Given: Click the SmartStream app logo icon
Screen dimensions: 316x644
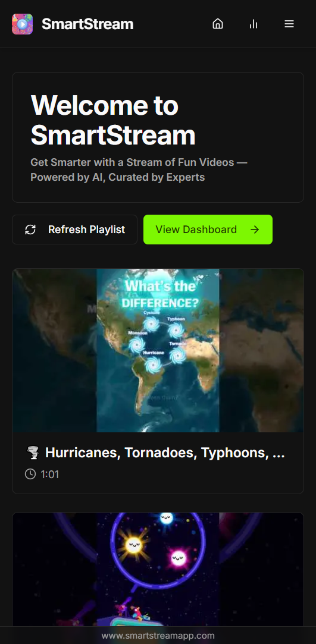Looking at the screenshot, I should 22,24.
